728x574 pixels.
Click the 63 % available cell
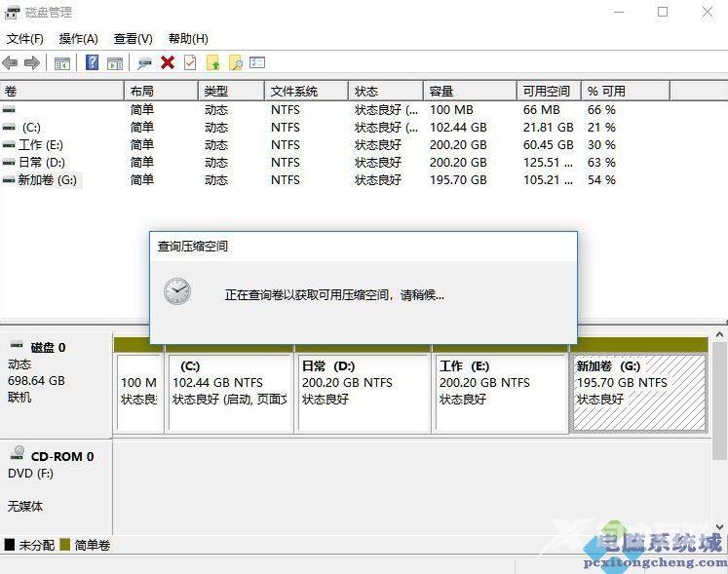click(601, 163)
